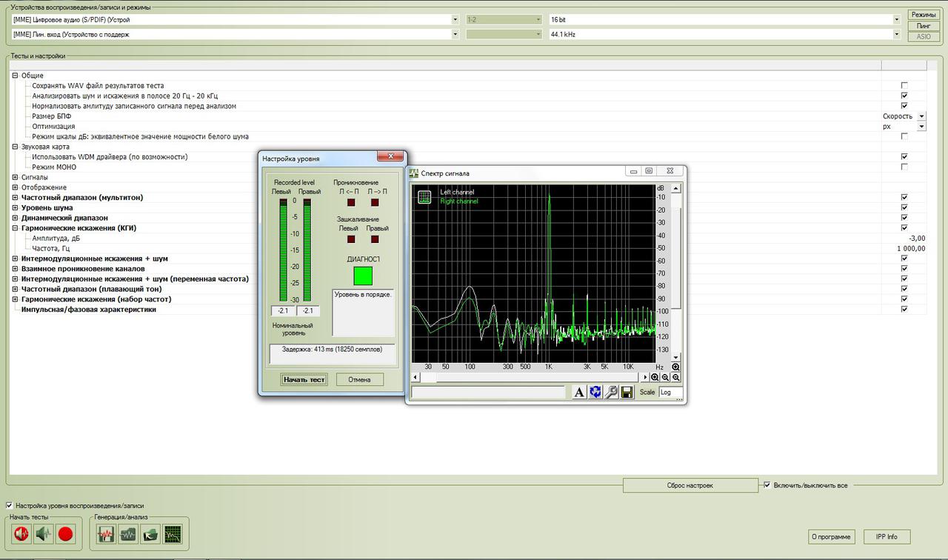948x560 pixels.
Task: Expand the Отображение tree node
Action: click(x=15, y=187)
